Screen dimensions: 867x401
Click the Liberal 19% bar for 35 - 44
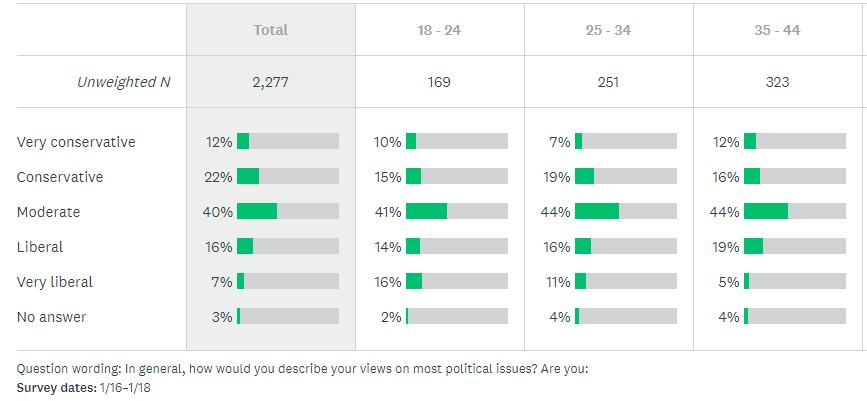(794, 247)
